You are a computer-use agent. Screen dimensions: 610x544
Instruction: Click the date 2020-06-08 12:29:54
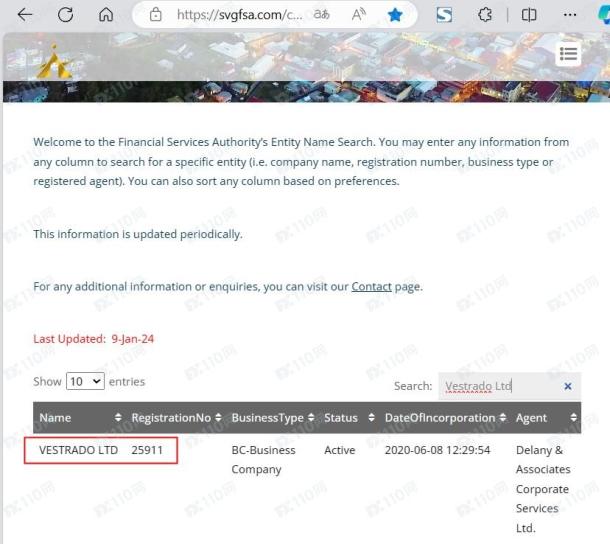(437, 450)
